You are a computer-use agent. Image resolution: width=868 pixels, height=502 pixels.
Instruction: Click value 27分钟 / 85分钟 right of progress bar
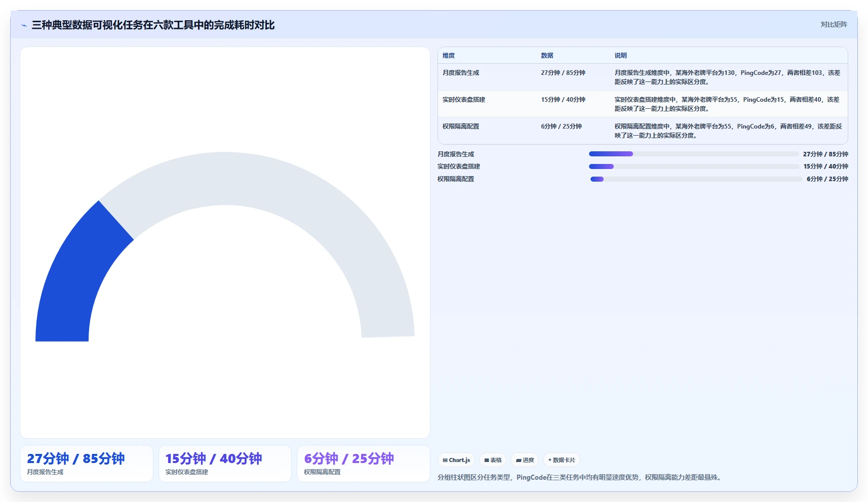[825, 154]
